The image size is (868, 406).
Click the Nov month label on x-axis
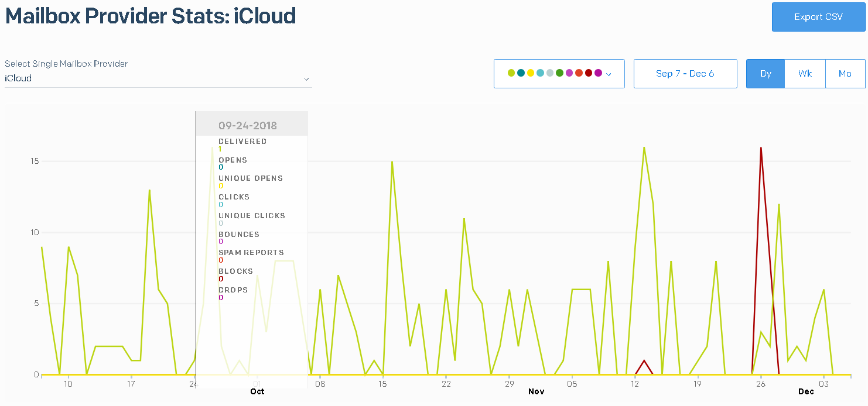536,391
